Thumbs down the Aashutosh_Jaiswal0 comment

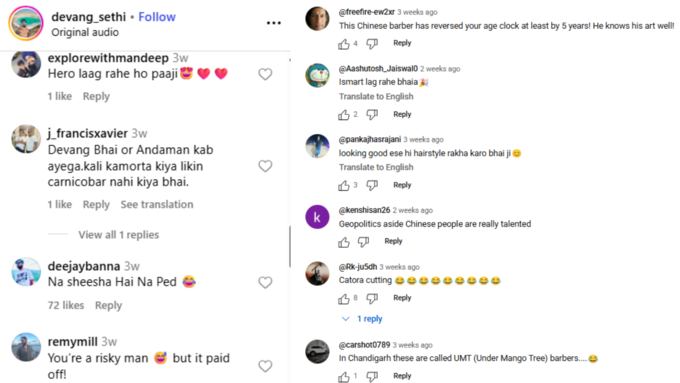[x=372, y=115]
